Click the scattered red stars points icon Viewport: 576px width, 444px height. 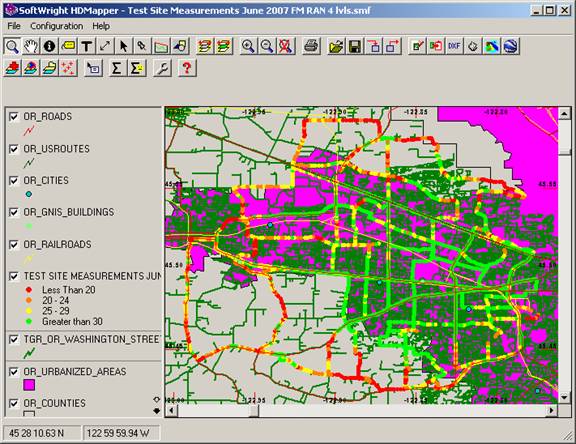(68, 68)
